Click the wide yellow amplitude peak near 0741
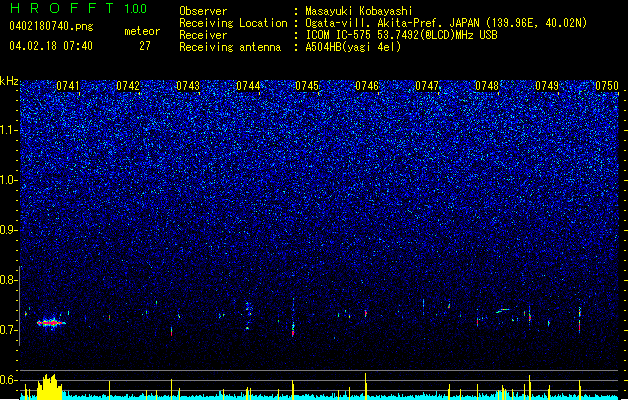629x400 pixels. click(49, 387)
